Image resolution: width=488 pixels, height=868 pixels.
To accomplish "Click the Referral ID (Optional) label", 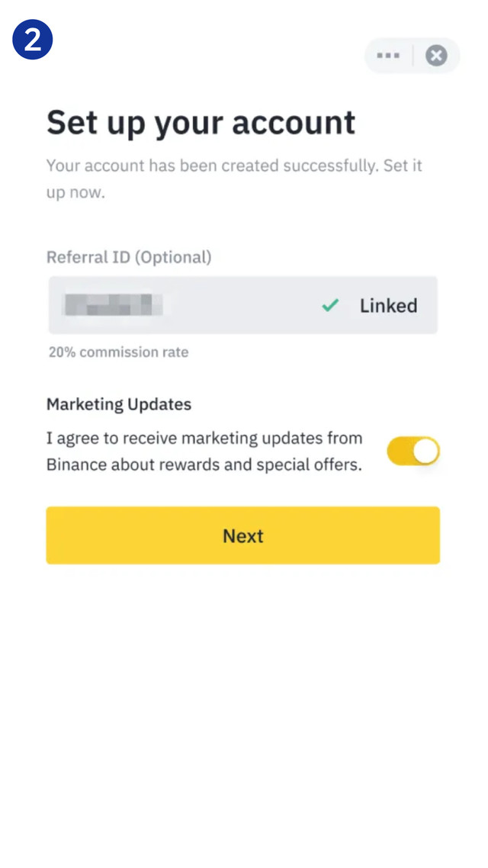I will click(x=129, y=257).
